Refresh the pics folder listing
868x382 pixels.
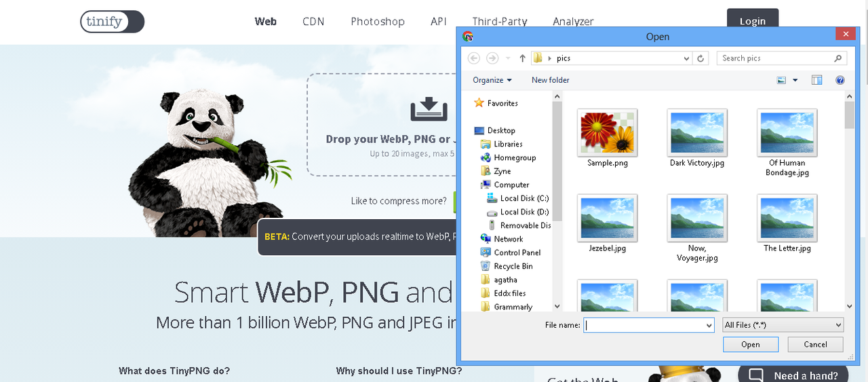pyautogui.click(x=701, y=58)
